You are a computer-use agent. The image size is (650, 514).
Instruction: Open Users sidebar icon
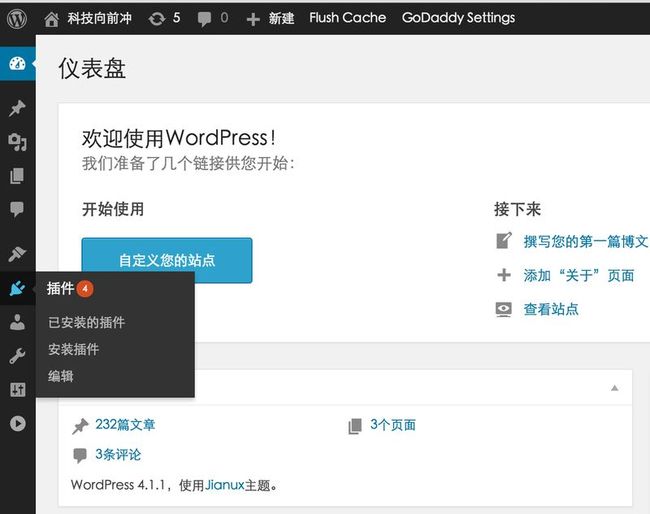(17, 322)
